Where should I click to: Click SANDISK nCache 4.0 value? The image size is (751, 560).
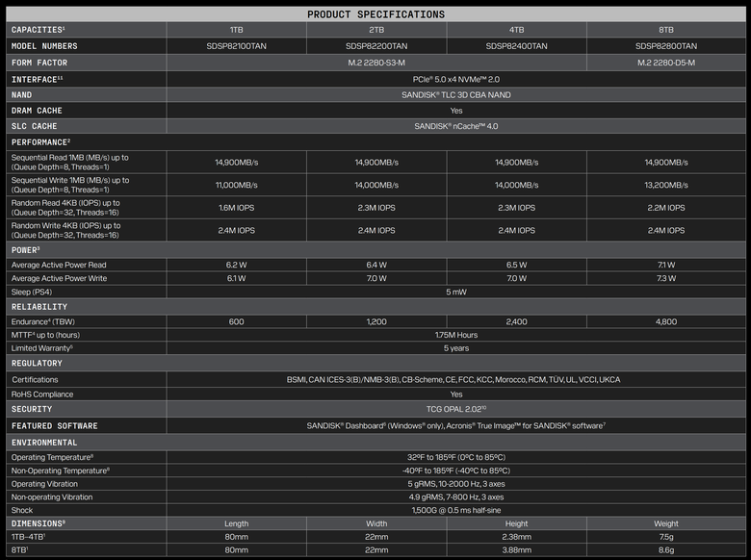pos(456,126)
